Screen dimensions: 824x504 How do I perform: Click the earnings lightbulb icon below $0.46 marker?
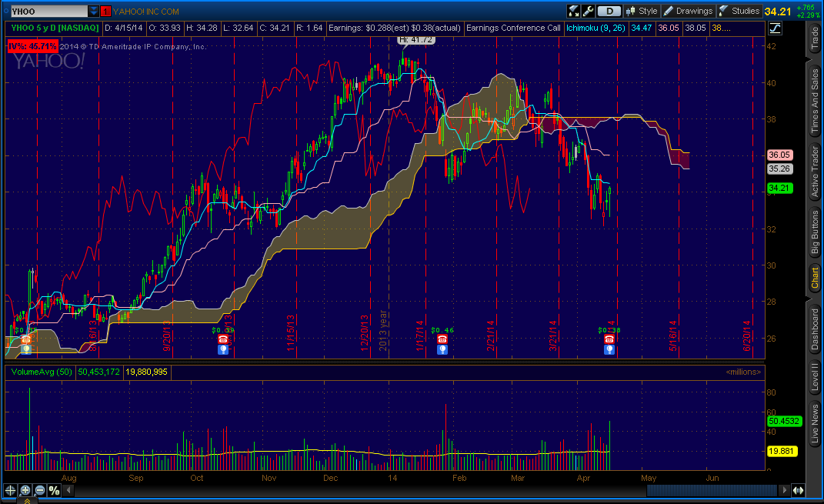(x=442, y=349)
